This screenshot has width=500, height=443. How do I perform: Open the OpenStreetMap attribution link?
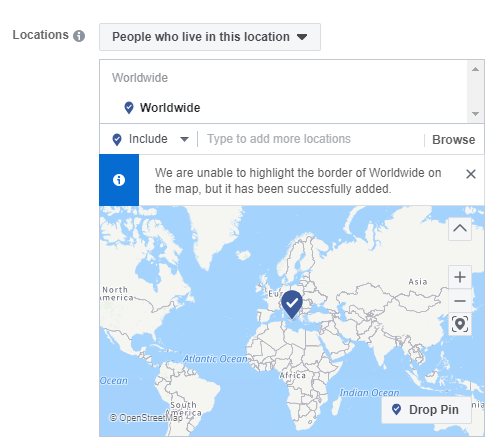(x=147, y=417)
